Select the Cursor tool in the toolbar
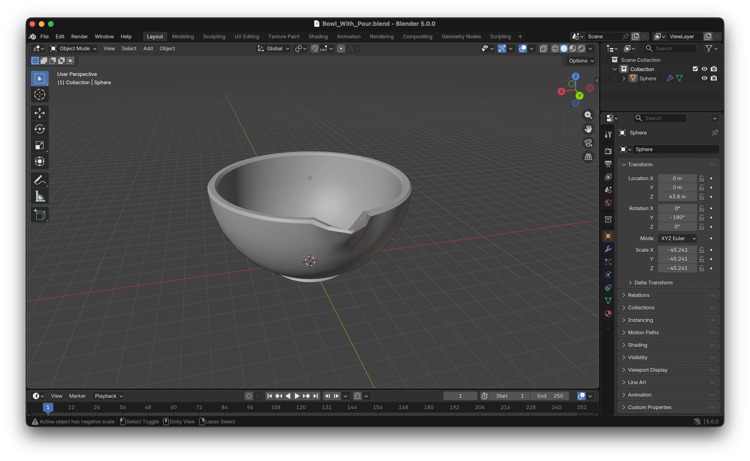The image size is (750, 461). [x=40, y=95]
